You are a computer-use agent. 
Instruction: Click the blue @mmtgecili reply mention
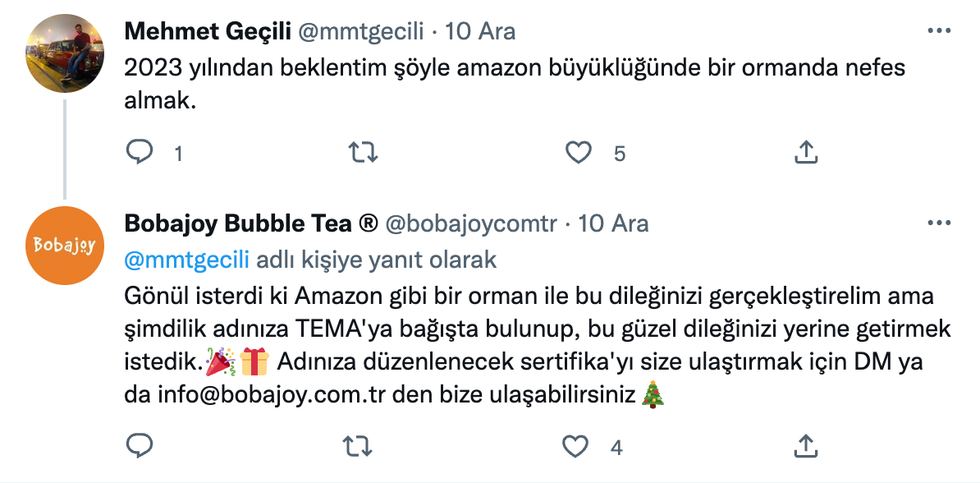(186, 260)
